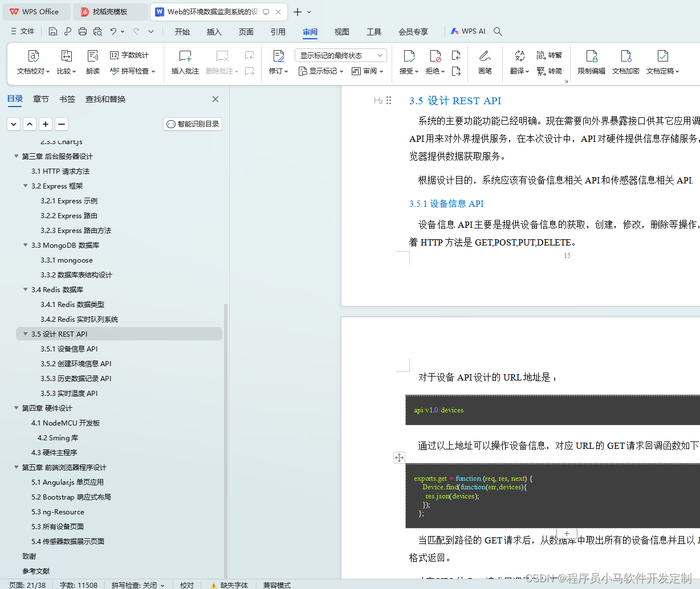The height and width of the screenshot is (589, 700).
Task: Click 智能识别目录 smart outline recognition
Action: (x=193, y=124)
